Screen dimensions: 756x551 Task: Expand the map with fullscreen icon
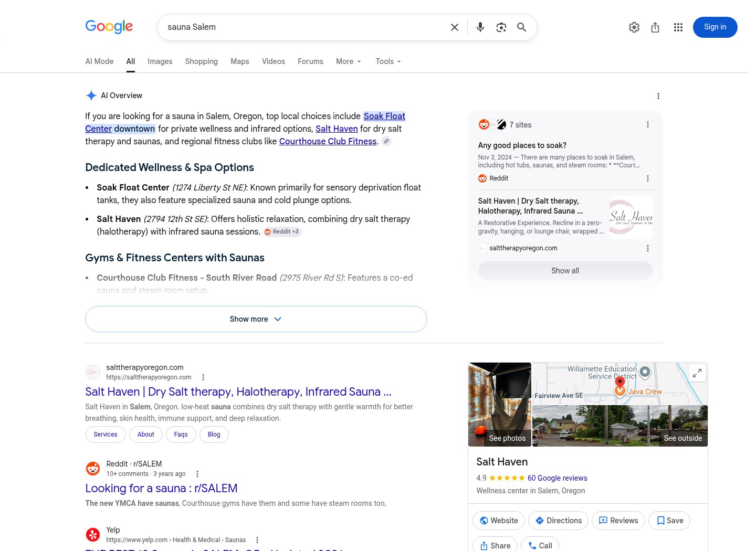point(697,373)
